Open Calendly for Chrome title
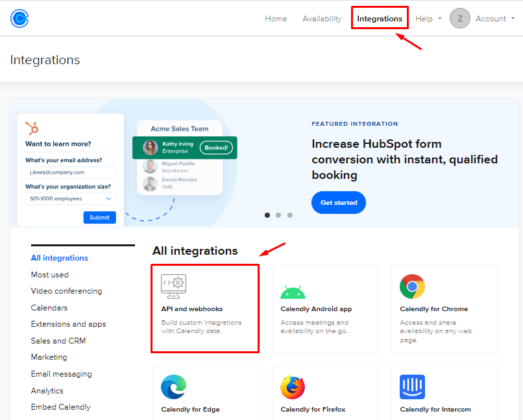Viewport: 523px width, 420px height. tap(434, 309)
